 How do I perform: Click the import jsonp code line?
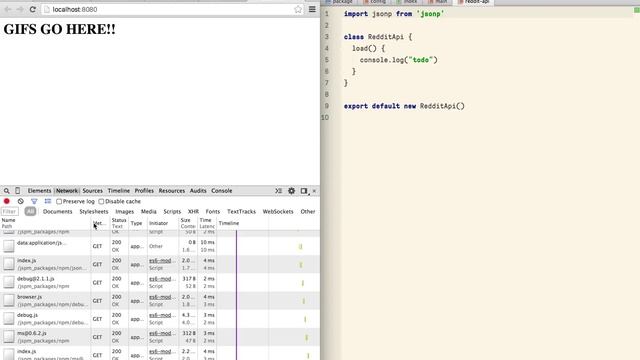394,14
